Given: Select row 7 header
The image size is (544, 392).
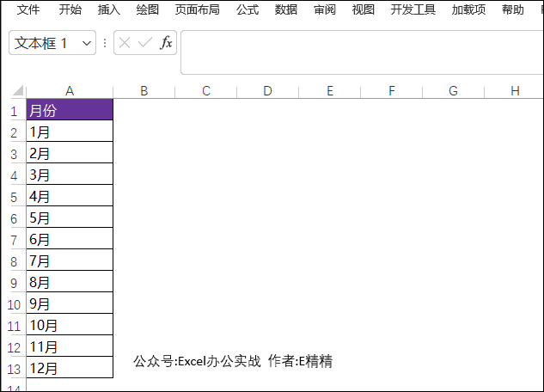Looking at the screenshot, I should pos(13,240).
